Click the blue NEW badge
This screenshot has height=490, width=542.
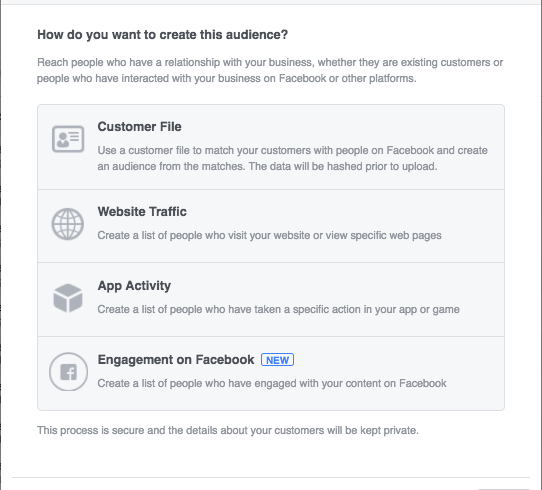(278, 360)
